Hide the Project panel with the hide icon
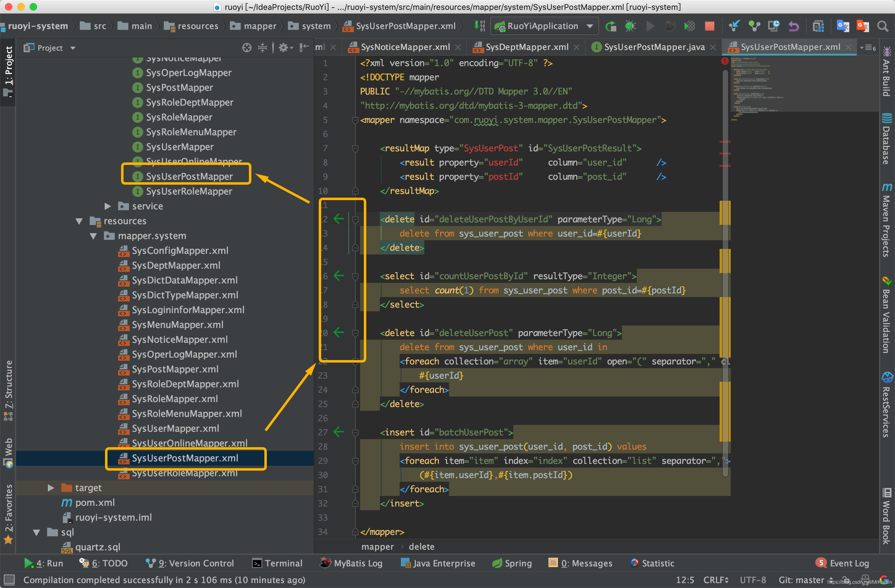Viewport: 895px width, 588px height. [304, 47]
